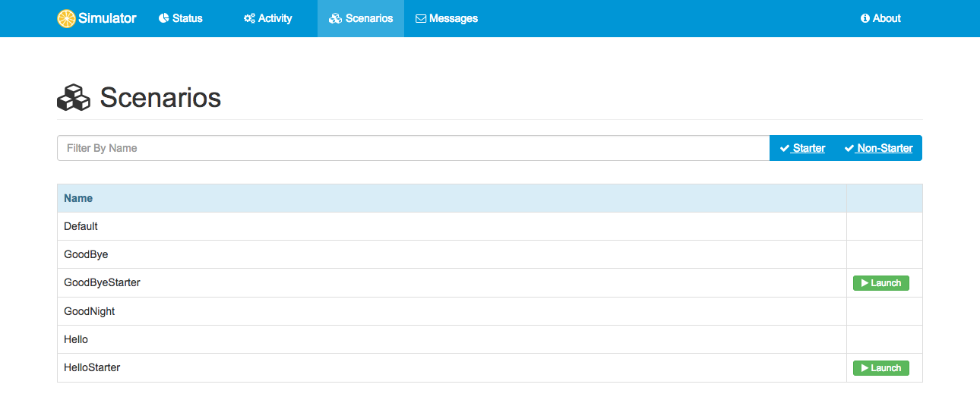Click the info circle About icon
980x400 pixels.
(865, 19)
